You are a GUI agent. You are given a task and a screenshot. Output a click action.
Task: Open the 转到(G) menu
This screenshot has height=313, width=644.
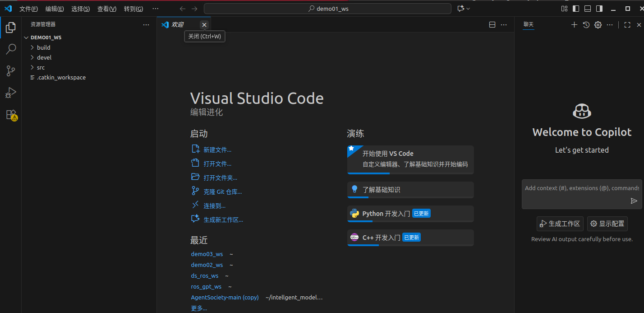click(x=133, y=9)
